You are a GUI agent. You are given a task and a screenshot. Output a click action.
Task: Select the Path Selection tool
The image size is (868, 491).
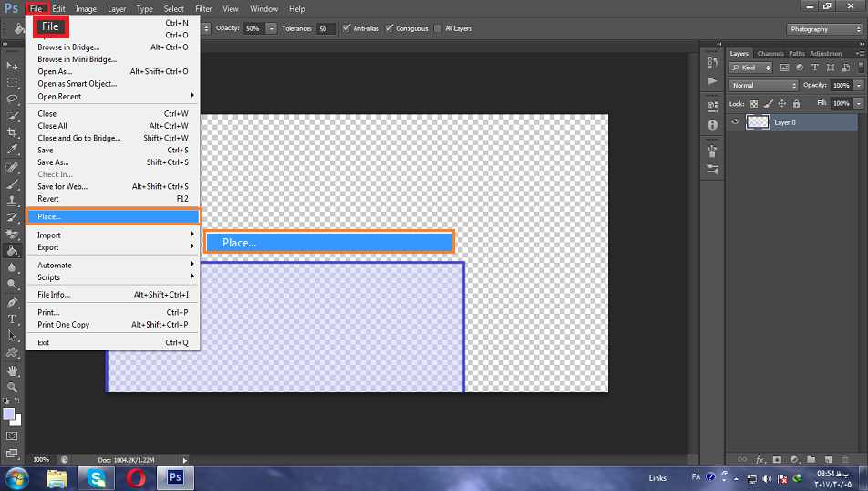pos(12,336)
